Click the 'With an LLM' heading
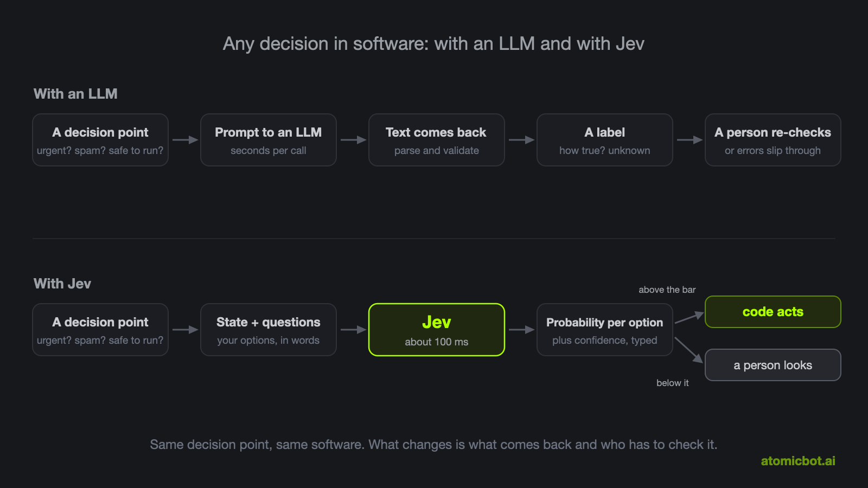The image size is (868, 488). [75, 94]
